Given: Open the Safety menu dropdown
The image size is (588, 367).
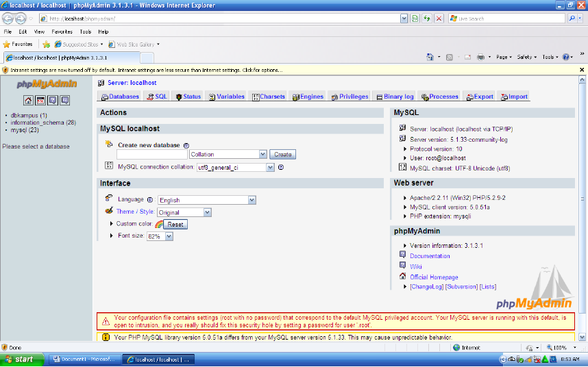Looking at the screenshot, I should 526,57.
